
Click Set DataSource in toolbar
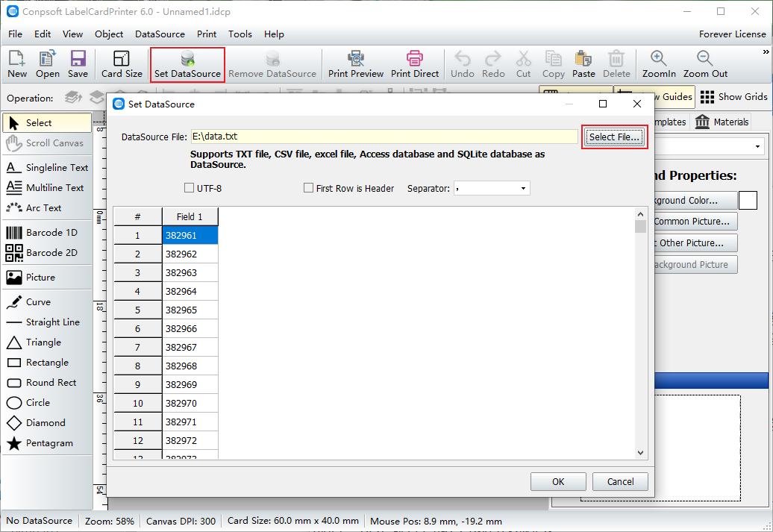pyautogui.click(x=187, y=64)
